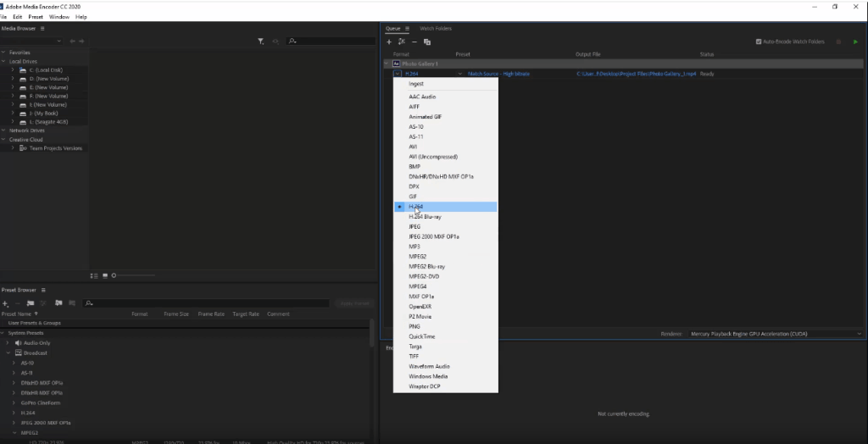Click the After Effects icon beside Photo Gallery 1
The image size is (868, 444).
396,64
